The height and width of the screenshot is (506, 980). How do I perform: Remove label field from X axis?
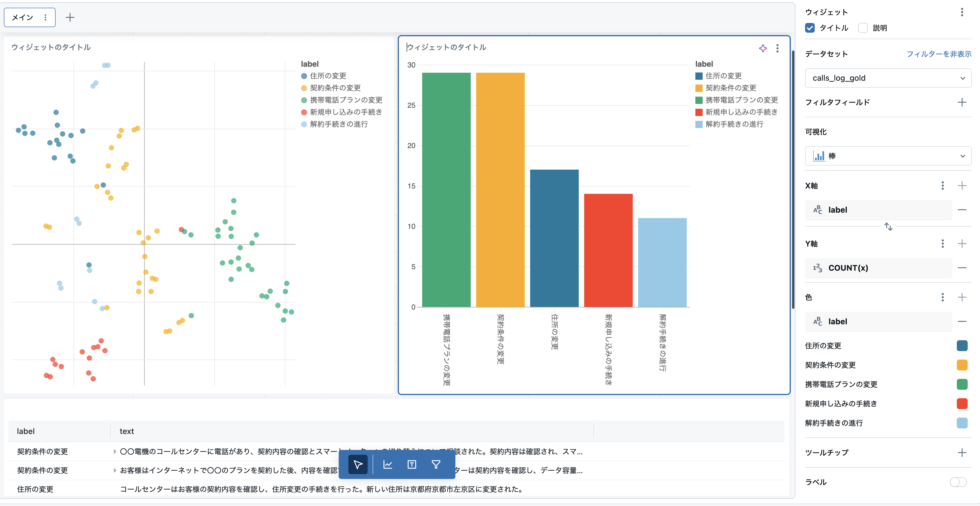[962, 210]
